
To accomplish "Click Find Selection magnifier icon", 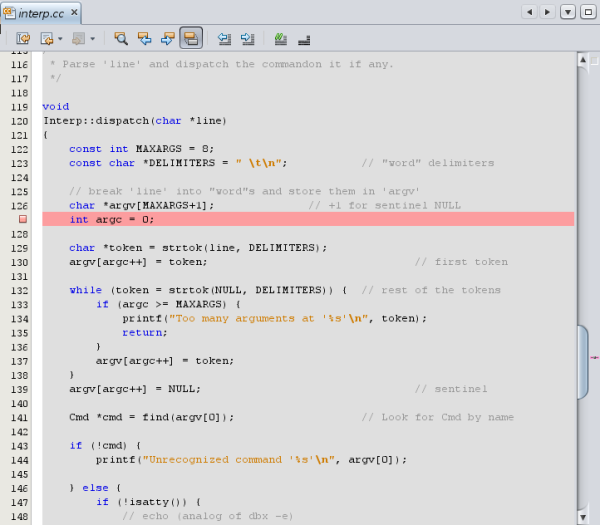I will 121,38.
